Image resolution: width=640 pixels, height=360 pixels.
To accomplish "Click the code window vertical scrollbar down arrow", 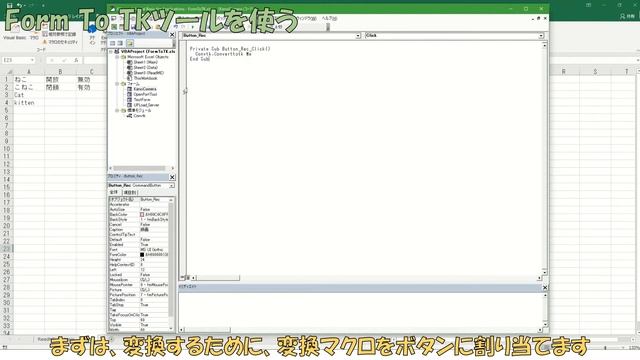I will coord(544,272).
